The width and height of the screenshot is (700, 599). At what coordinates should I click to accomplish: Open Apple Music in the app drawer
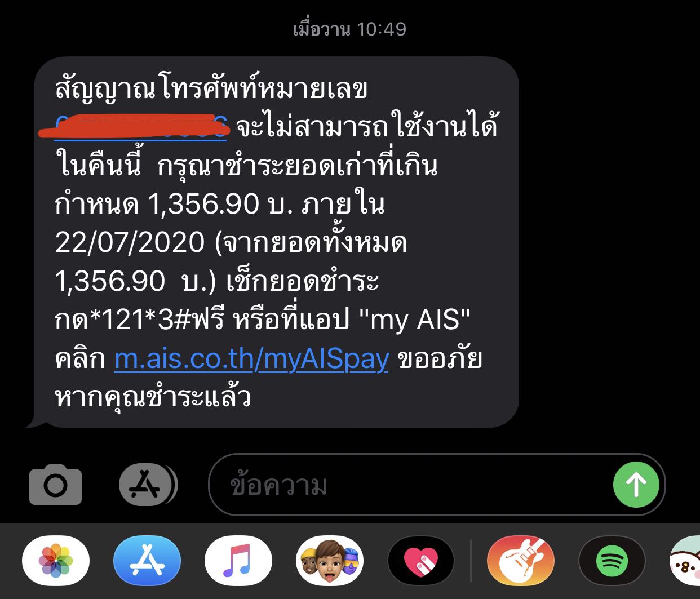238,561
